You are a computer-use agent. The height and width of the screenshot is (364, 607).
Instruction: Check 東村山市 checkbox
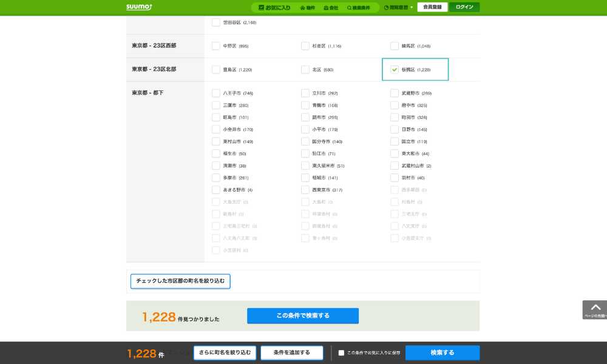216,141
